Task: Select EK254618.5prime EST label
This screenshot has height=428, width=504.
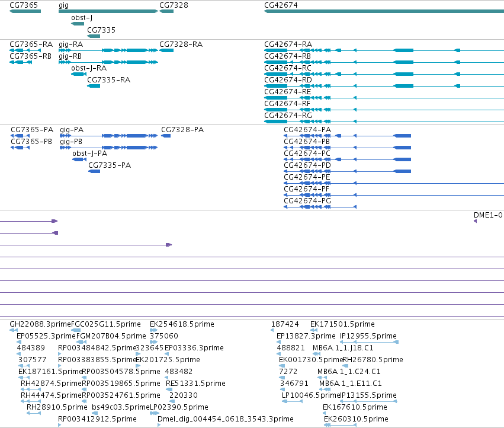Action: coord(182,324)
